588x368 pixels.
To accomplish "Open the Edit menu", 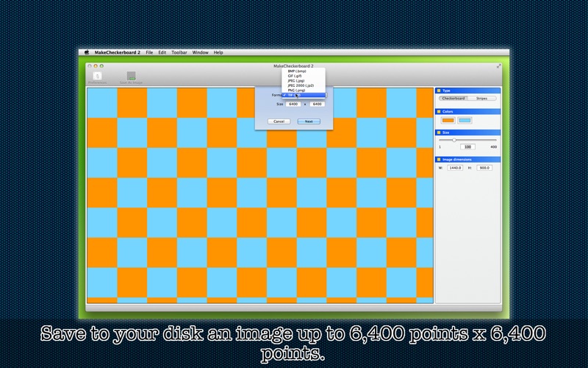I will (162, 52).
